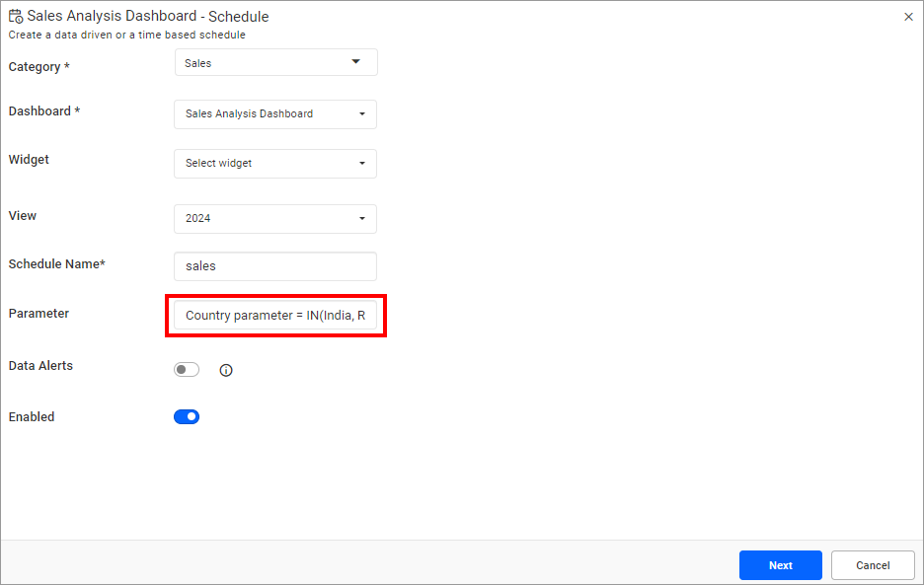Screen dimensions: 924x585
Task: Toggle Data Alerts on for this schedule
Action: (187, 369)
